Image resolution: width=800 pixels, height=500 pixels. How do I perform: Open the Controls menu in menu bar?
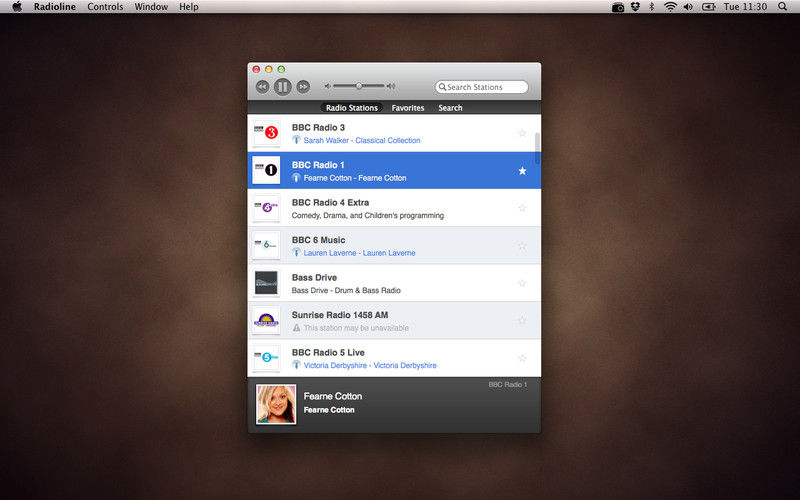click(105, 7)
